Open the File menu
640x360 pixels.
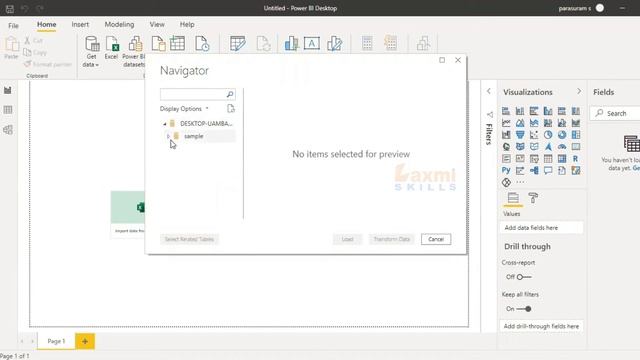tap(13, 25)
